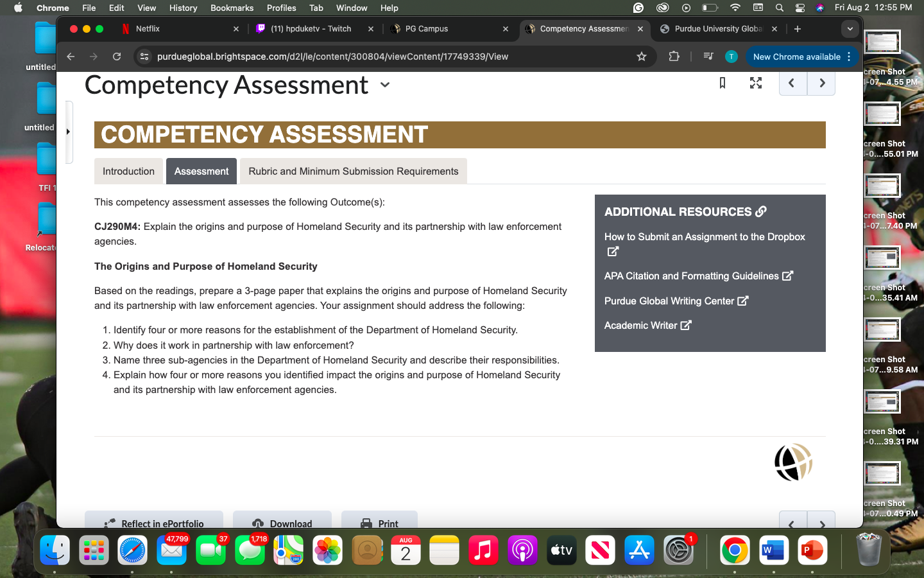
Task: Open Apple menu
Action: click(18, 8)
